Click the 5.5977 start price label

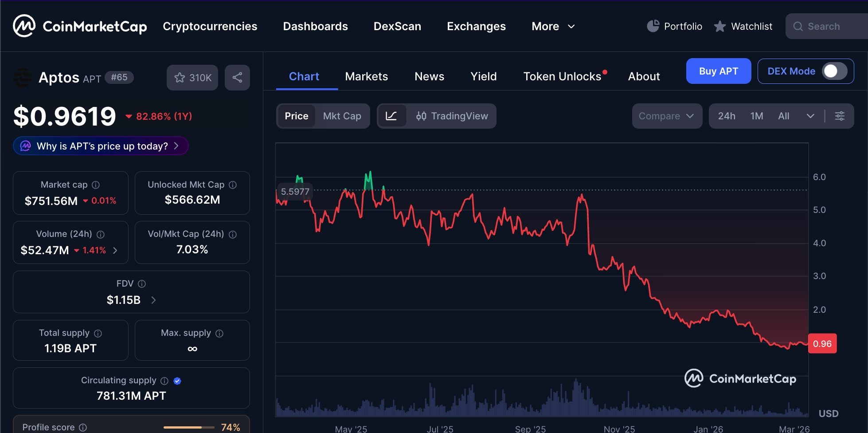pyautogui.click(x=295, y=192)
